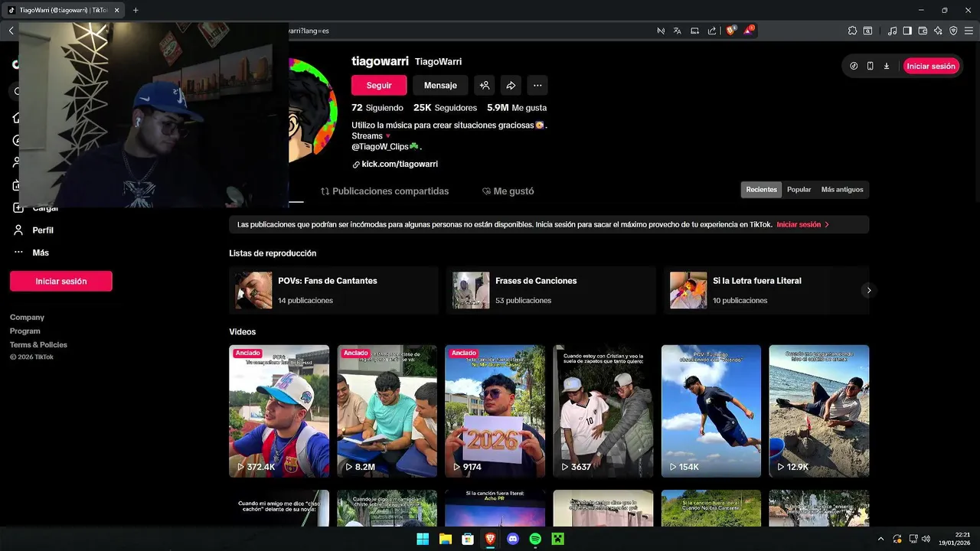Image resolution: width=980 pixels, height=551 pixels.
Task: Open the browser hamburger menu
Action: [x=969, y=31]
